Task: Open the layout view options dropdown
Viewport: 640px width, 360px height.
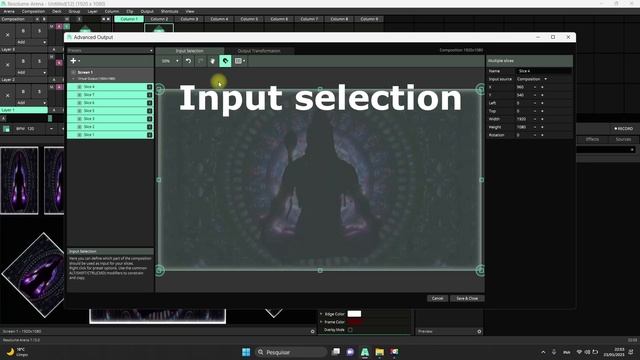Action: [240, 61]
